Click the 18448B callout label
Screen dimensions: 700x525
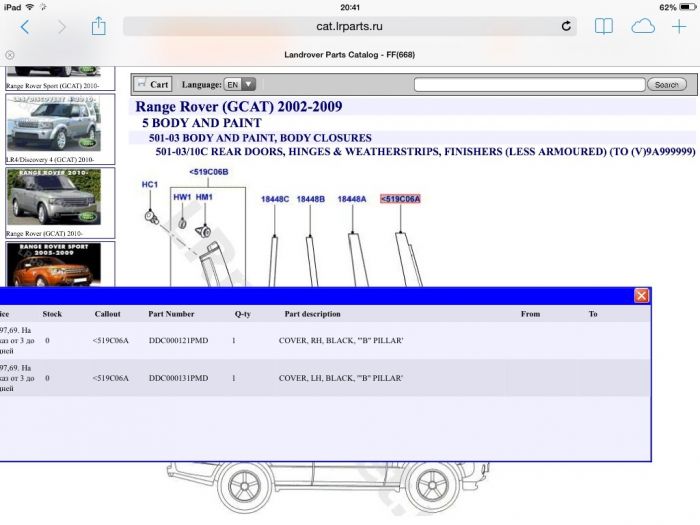[x=311, y=199]
